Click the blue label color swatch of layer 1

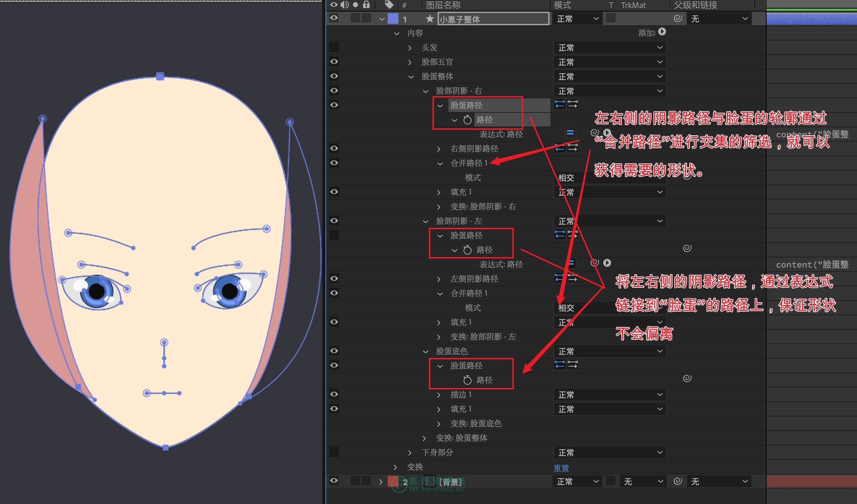(x=393, y=19)
